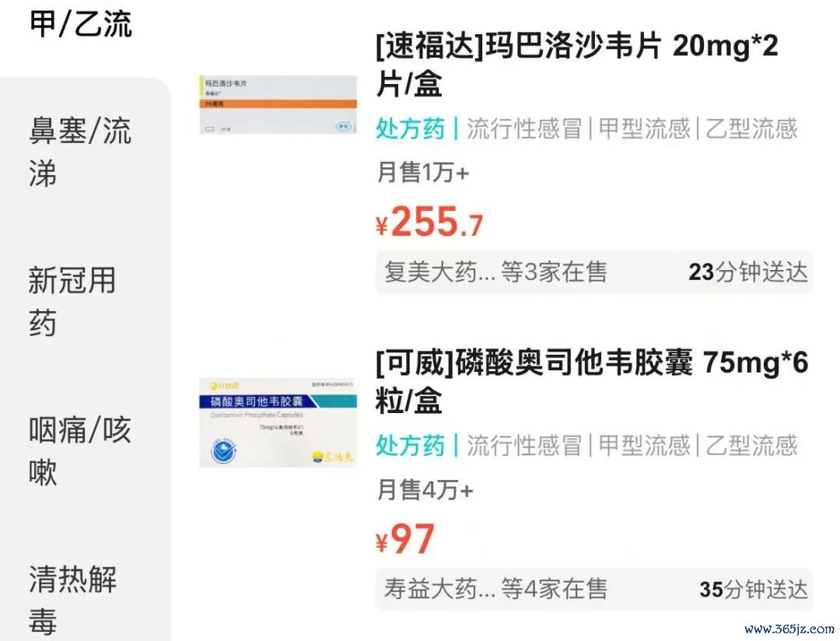Tap 月售4万+ sales label

[425, 490]
